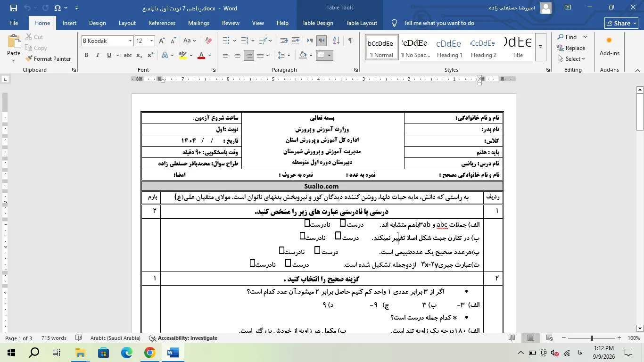Image resolution: width=644 pixels, height=362 pixels.
Task: Expand the Styles gallery
Action: pyautogui.click(x=541, y=46)
